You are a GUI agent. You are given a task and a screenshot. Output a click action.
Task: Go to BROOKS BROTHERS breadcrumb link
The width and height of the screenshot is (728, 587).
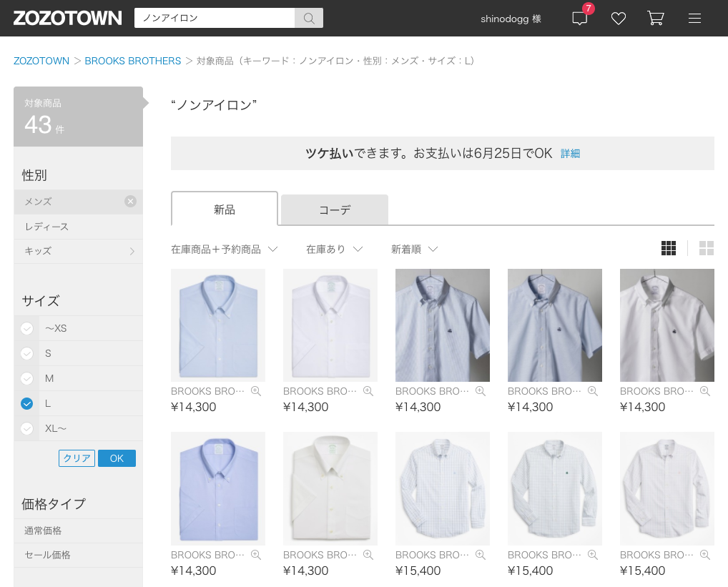[x=133, y=61]
